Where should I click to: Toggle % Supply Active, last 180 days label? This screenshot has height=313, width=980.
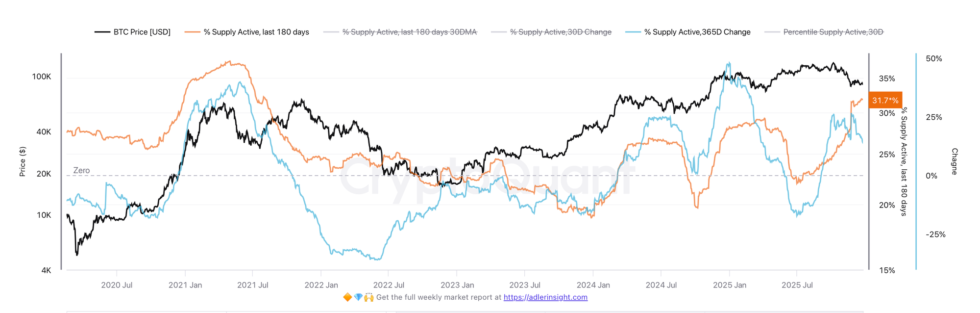(x=256, y=32)
